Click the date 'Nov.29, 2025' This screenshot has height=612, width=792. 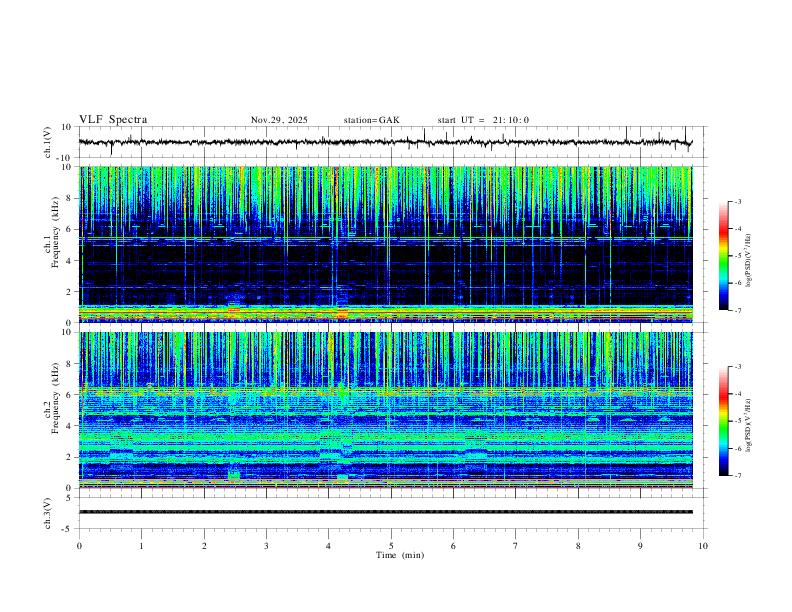pos(279,120)
